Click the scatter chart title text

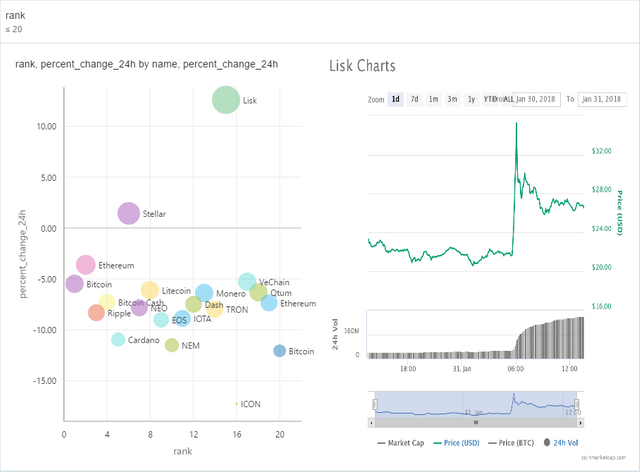coord(147,65)
